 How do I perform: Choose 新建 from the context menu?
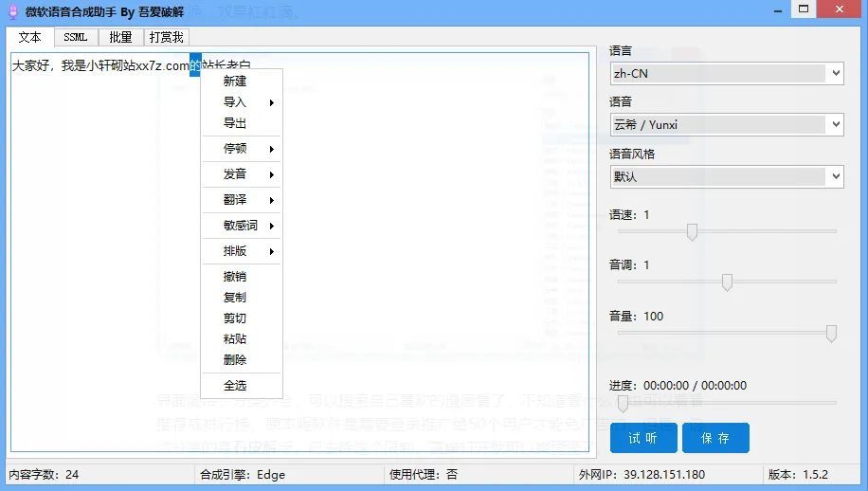click(242, 82)
